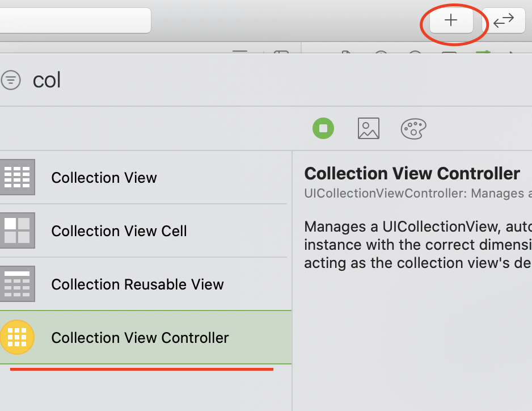
Task: Click the 'Collection View Controller' heading text
Action: [412, 173]
